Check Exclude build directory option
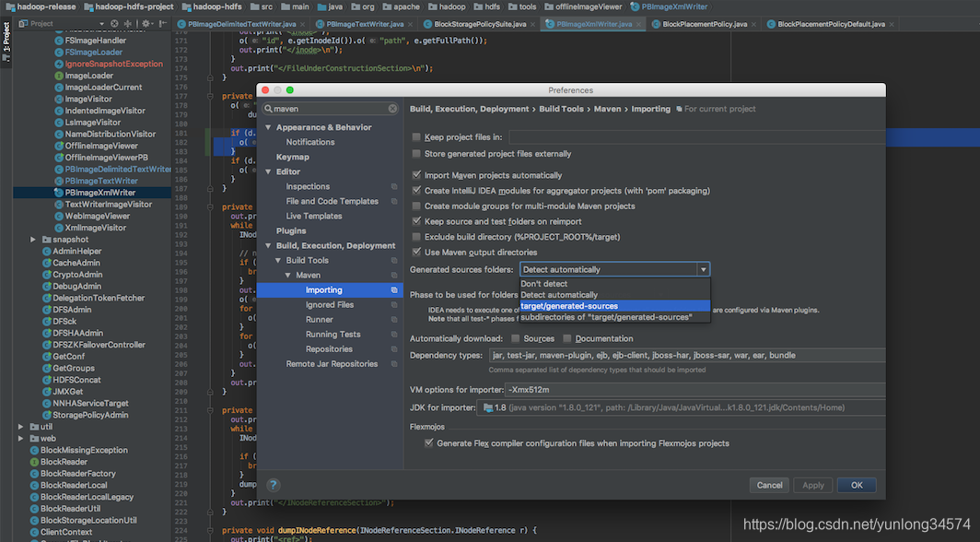The height and width of the screenshot is (542, 980). [416, 237]
